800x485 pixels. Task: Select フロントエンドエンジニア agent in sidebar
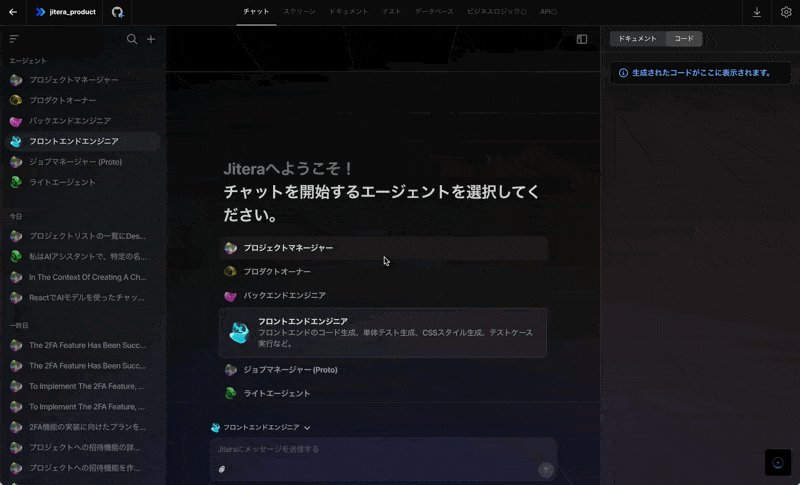click(83, 141)
